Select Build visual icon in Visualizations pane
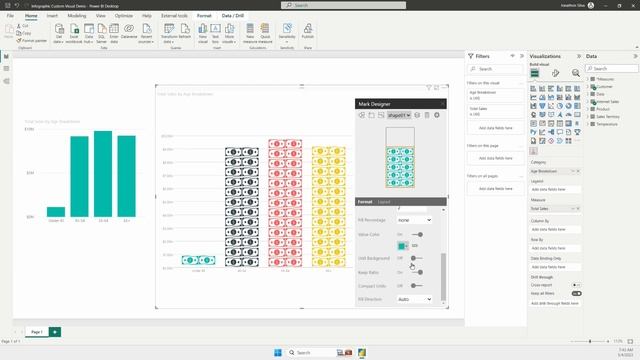The image size is (640, 360). tap(535, 73)
